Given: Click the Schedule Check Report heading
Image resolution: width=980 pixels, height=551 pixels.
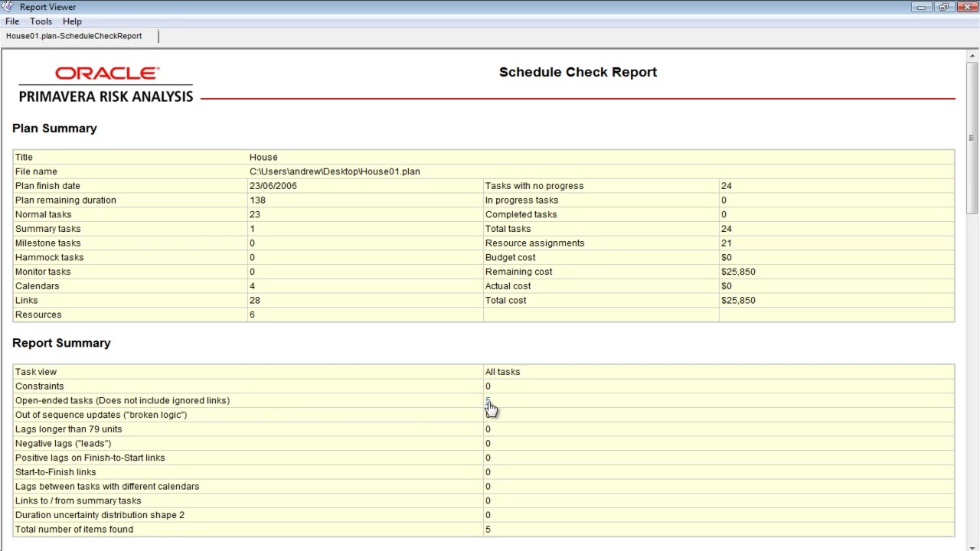Looking at the screenshot, I should click(x=578, y=72).
